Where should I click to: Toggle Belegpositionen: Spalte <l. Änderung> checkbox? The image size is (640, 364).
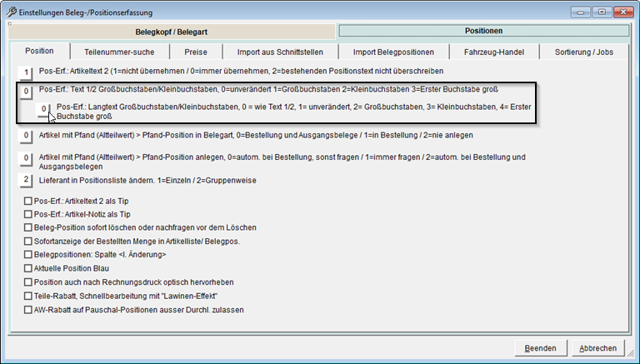(27, 254)
